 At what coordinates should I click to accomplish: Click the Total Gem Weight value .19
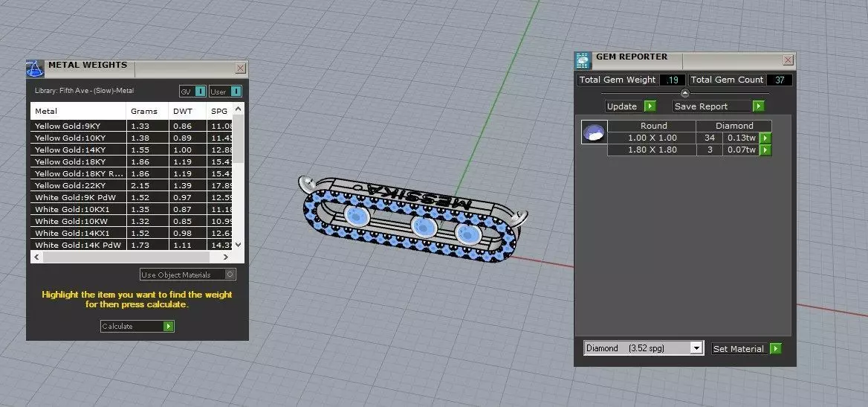(x=673, y=80)
